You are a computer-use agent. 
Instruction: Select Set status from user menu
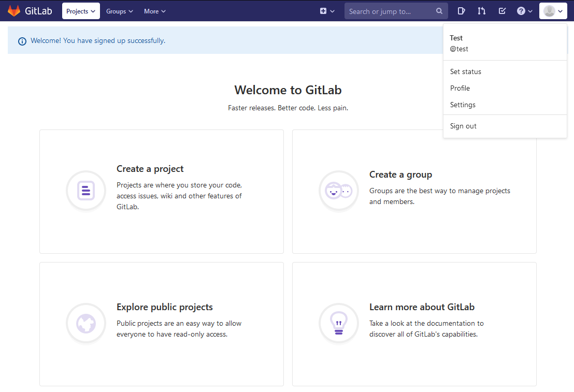[466, 71]
